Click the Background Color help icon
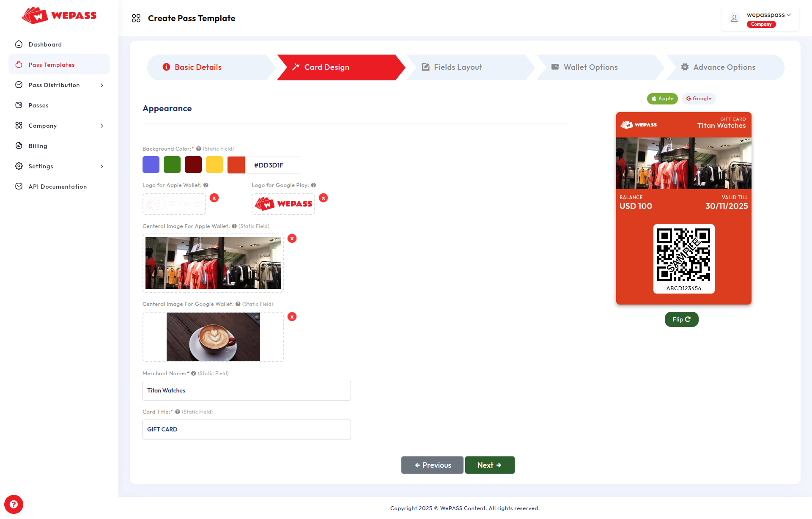The height and width of the screenshot is (519, 812). (x=198, y=148)
